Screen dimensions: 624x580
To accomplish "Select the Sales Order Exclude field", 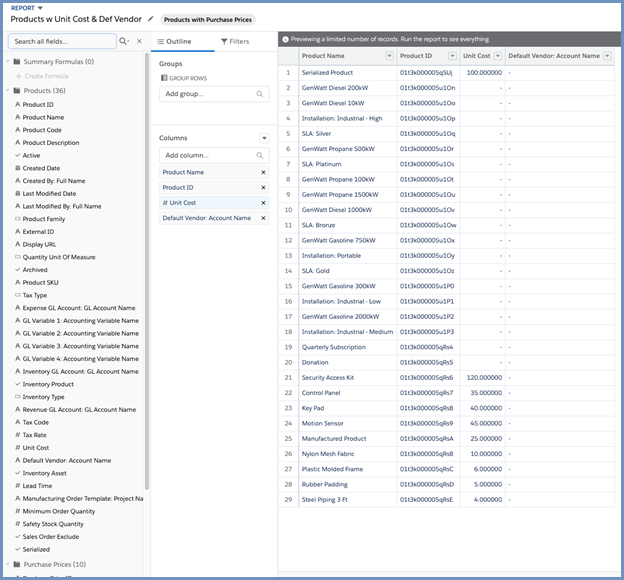I will pos(51,537).
